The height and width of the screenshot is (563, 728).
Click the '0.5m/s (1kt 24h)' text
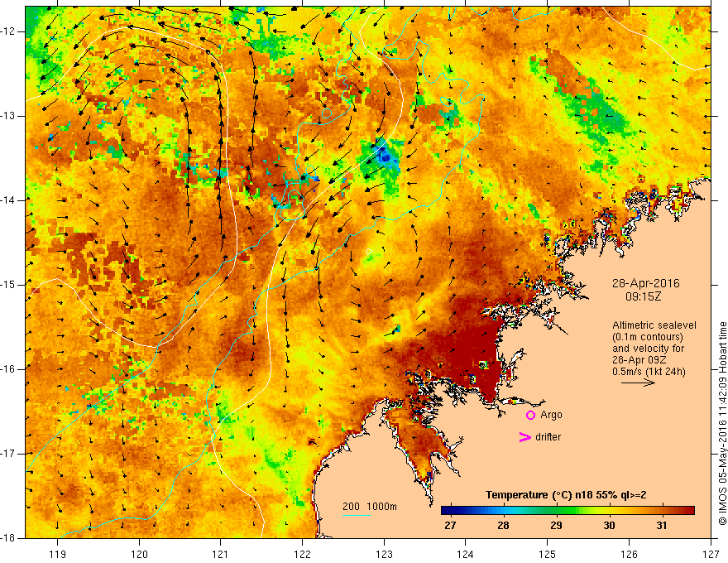(649, 372)
